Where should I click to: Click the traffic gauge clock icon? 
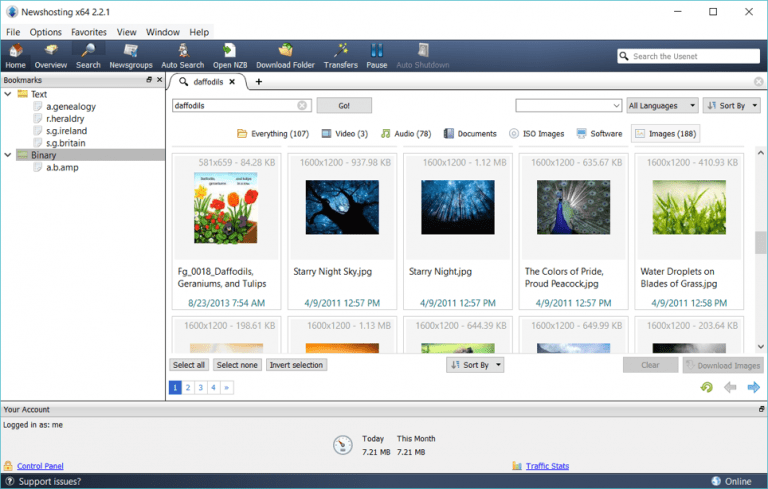click(x=342, y=445)
